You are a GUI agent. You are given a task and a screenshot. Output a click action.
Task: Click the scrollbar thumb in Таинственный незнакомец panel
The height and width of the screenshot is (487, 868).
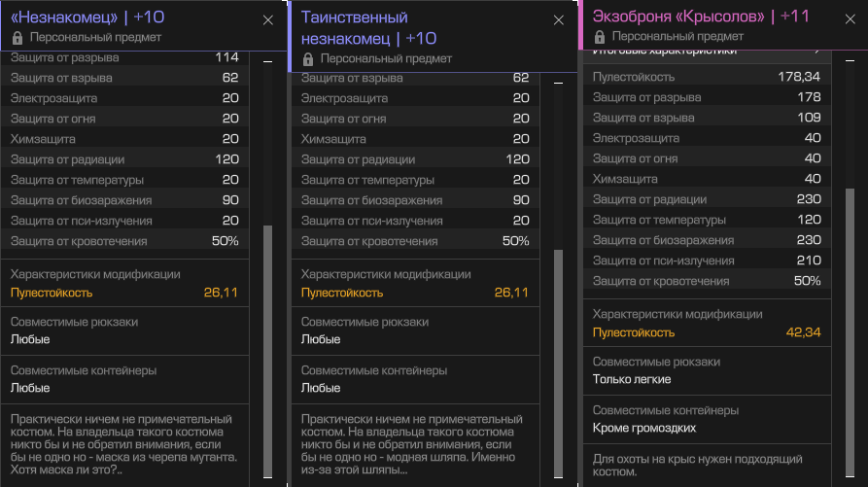559,363
